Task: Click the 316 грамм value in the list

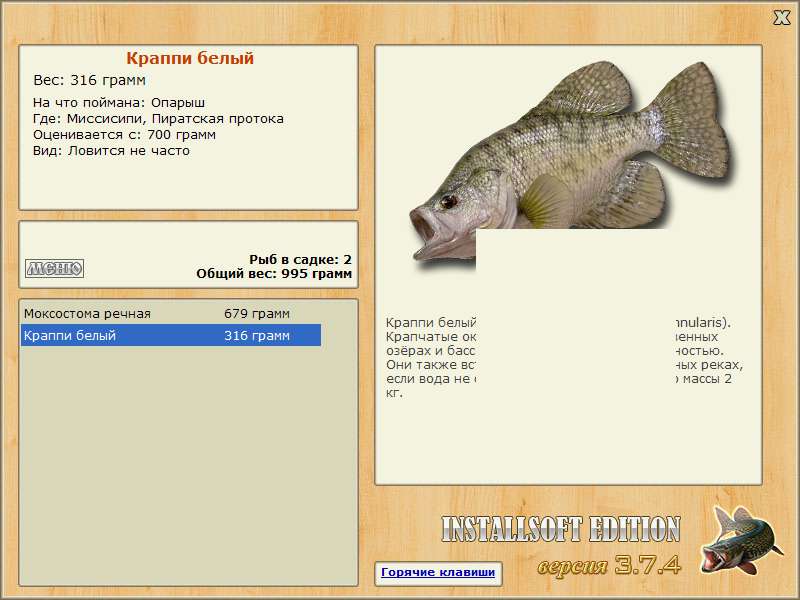Action: (x=257, y=336)
